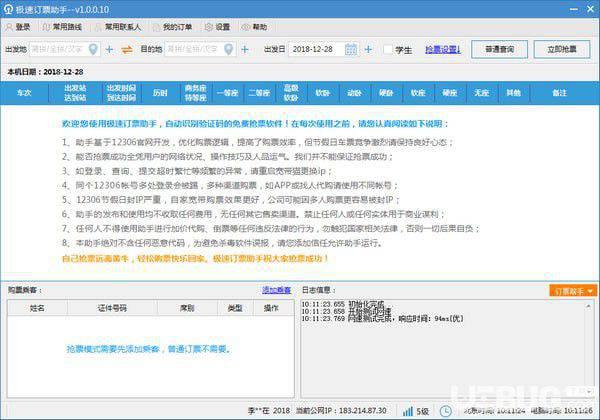Viewport: 600px width, 420px height.
Task: Click the 目的地 destination input field
Action: 200,49
